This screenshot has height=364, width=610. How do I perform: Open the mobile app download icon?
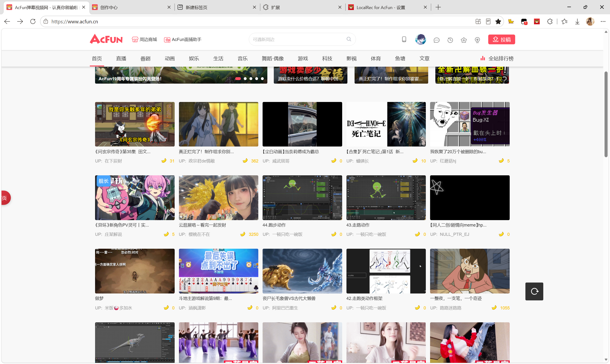coord(404,40)
